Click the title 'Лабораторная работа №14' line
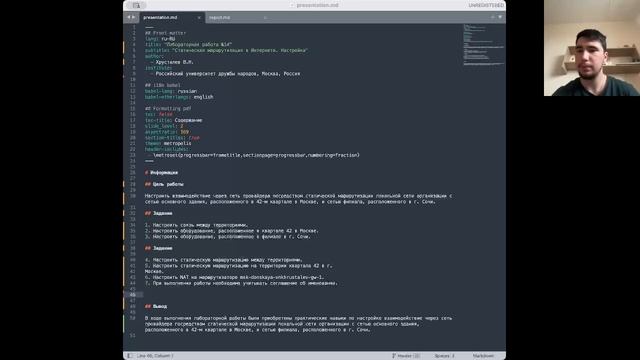The width and height of the screenshot is (640, 360). (x=189, y=45)
